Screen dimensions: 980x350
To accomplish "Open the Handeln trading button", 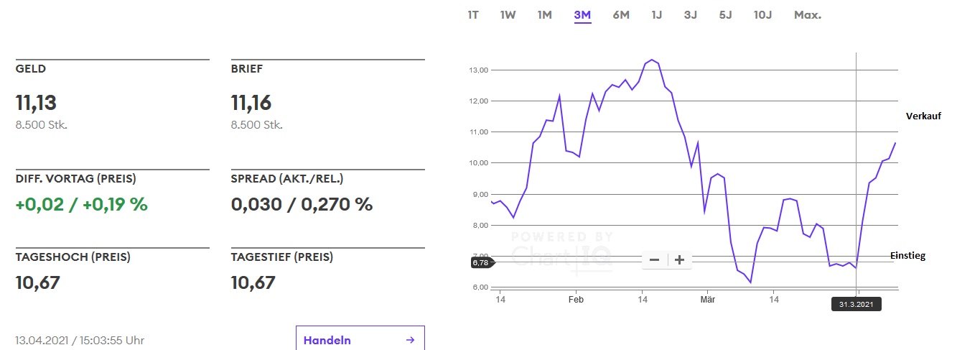I will [x=360, y=340].
